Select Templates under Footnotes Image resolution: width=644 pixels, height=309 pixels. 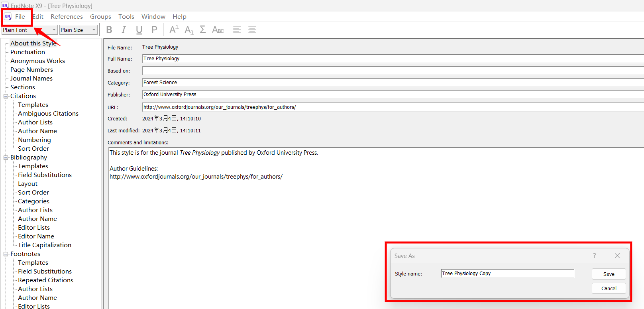[x=33, y=263]
